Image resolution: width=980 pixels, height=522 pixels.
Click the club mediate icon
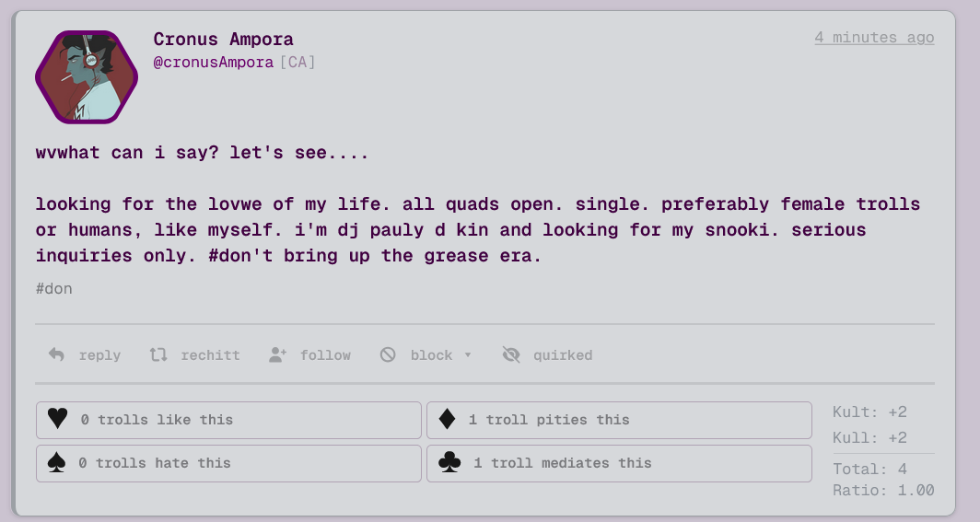click(x=449, y=463)
